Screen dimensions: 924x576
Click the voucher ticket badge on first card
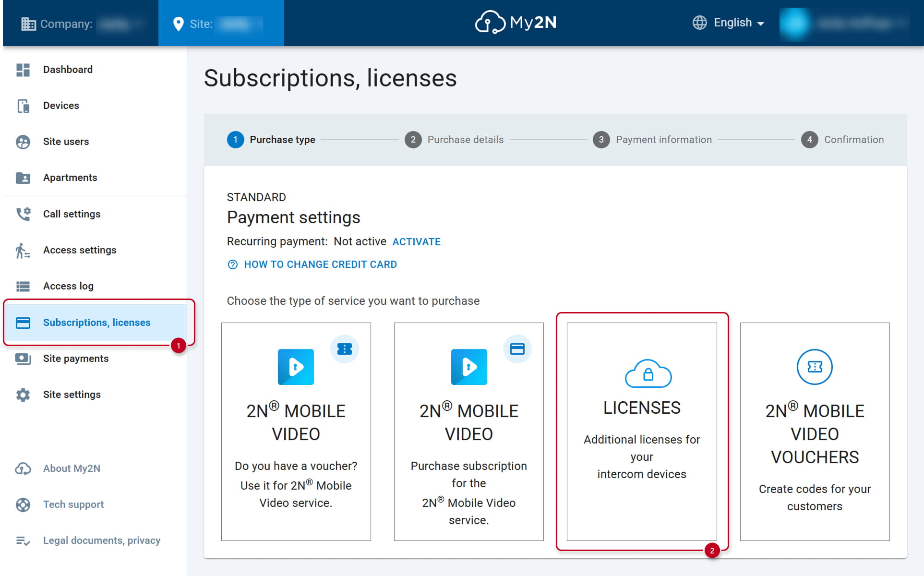[x=345, y=349]
